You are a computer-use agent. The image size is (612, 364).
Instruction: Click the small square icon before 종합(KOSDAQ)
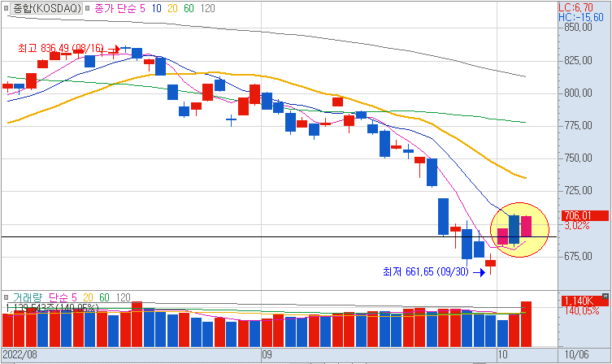[x=6, y=8]
